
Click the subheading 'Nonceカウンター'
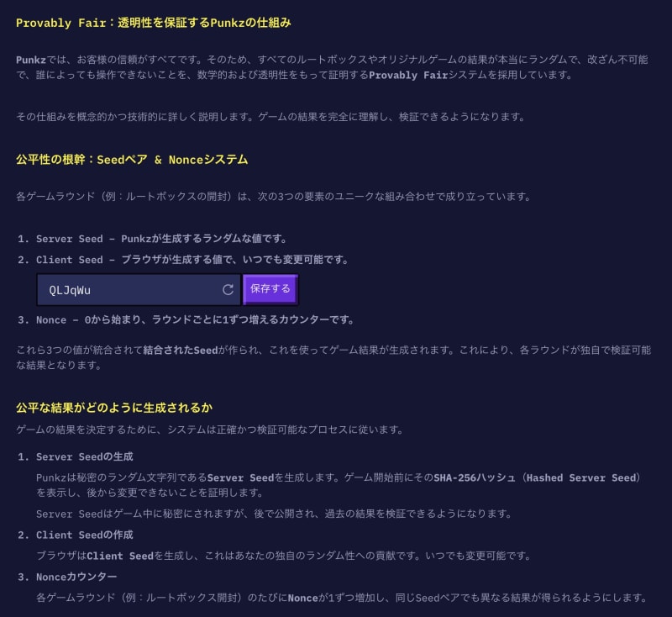point(76,577)
